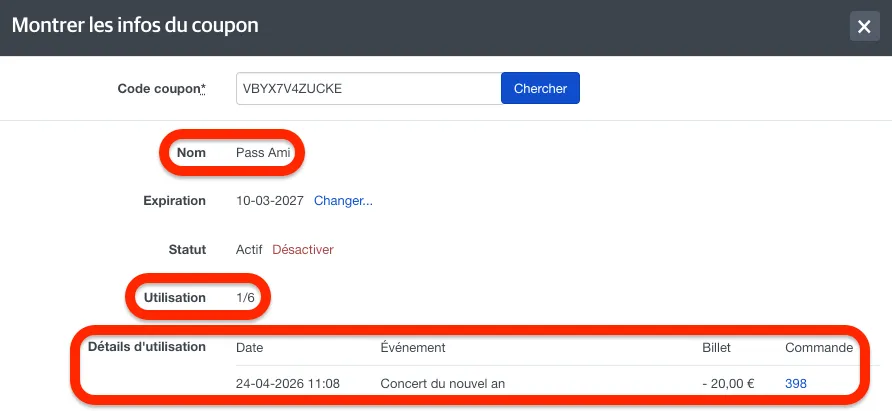Click the Expiration field label
This screenshot has height=411, width=892.
tap(175, 201)
